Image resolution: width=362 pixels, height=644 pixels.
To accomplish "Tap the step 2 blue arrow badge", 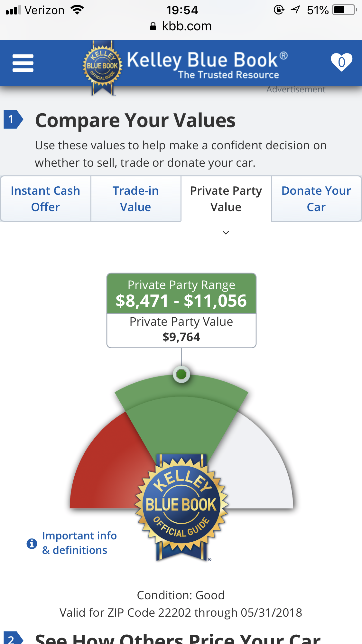I will pyautogui.click(x=13, y=638).
